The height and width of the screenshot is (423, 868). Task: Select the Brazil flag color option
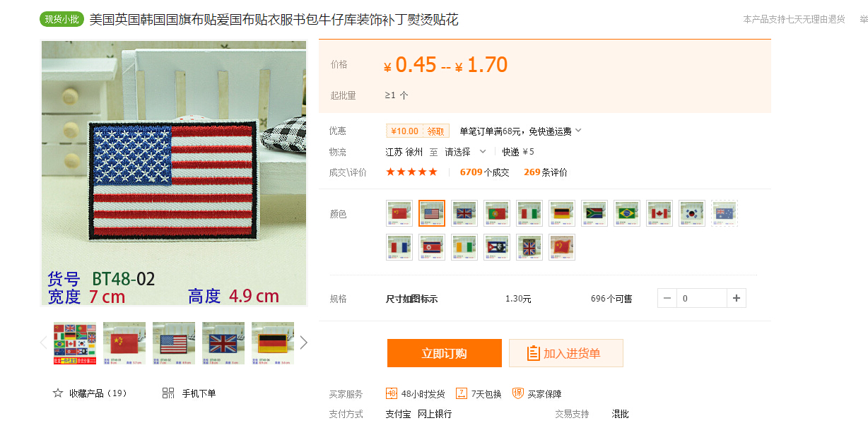click(627, 213)
